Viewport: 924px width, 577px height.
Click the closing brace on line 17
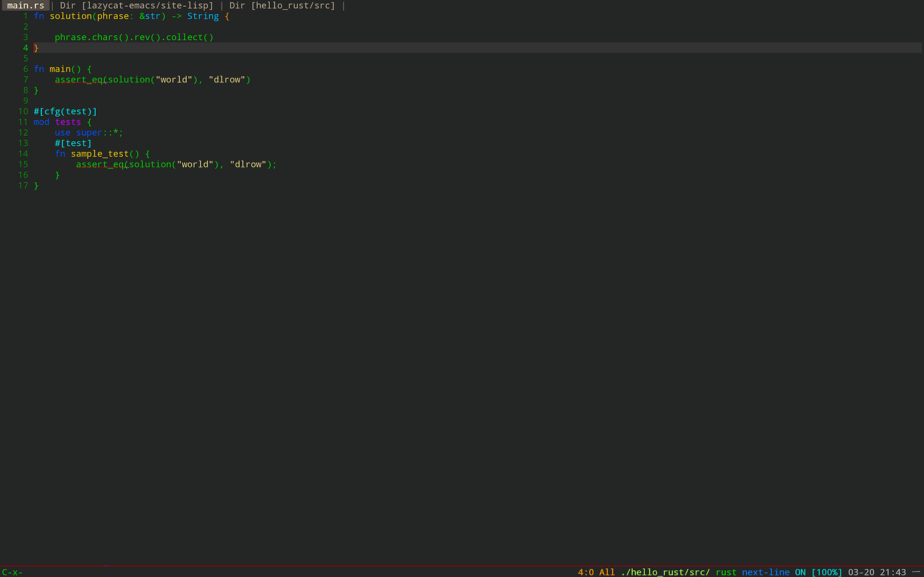point(36,185)
